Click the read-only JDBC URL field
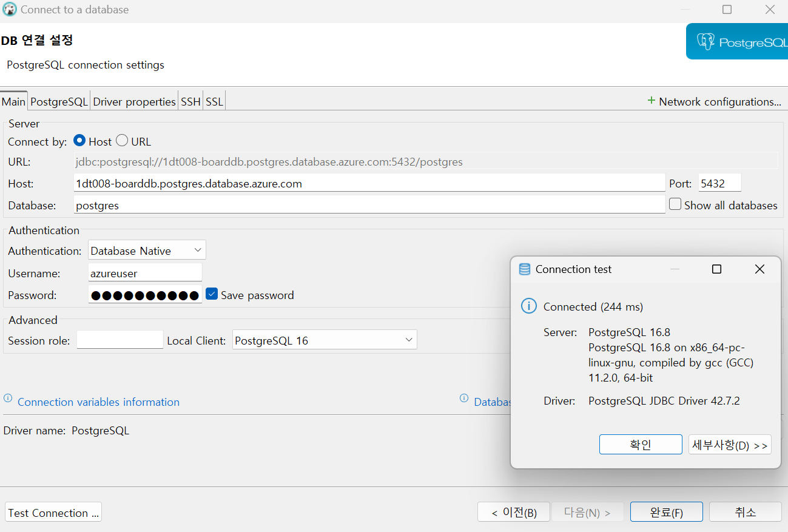Screen dimensions: 788x532 click(x=426, y=161)
